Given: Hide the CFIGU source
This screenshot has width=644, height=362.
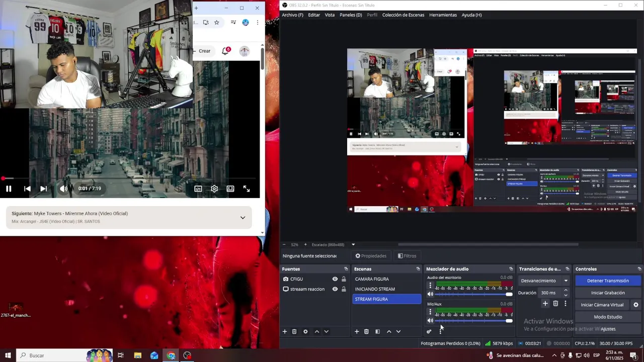Looking at the screenshot, I should [335, 279].
